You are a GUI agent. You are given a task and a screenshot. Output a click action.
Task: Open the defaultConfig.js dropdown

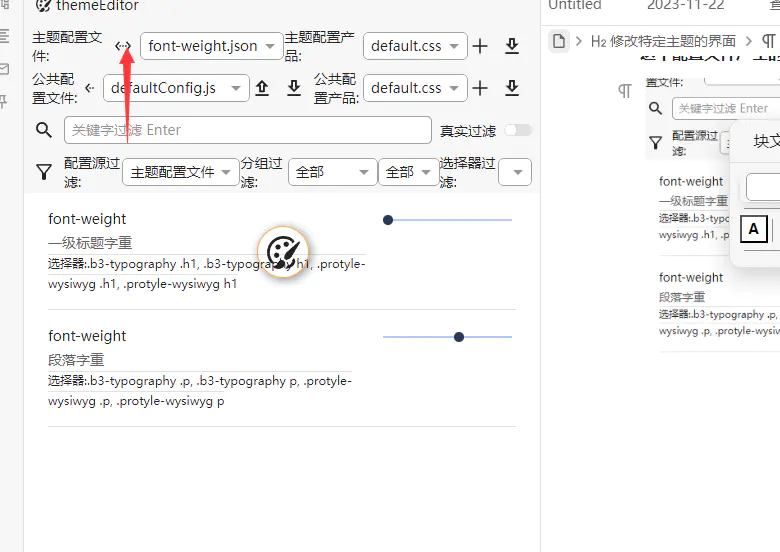(176, 88)
